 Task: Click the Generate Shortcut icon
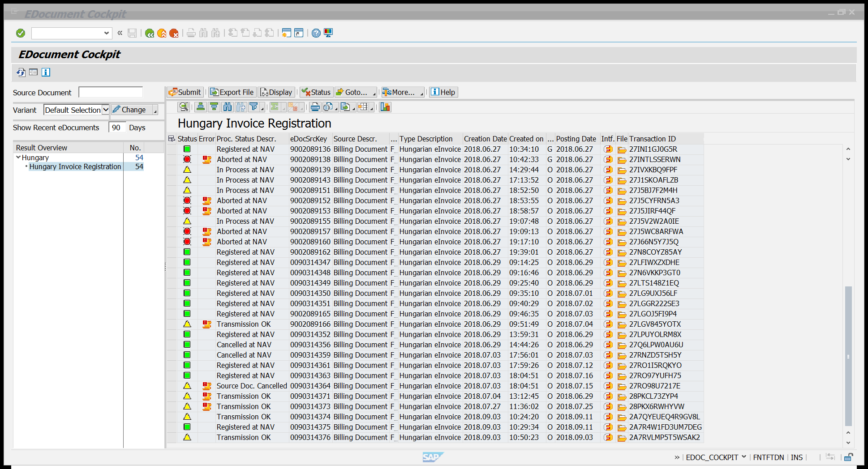[299, 33]
